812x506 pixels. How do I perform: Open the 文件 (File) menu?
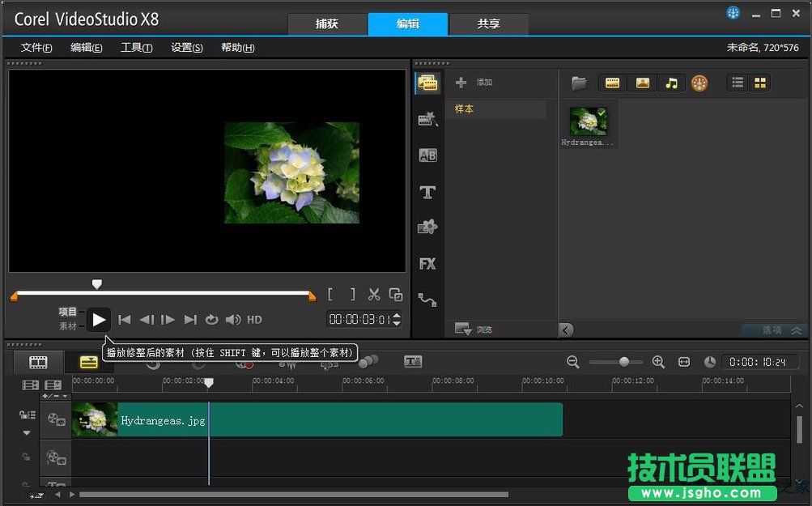click(x=36, y=48)
